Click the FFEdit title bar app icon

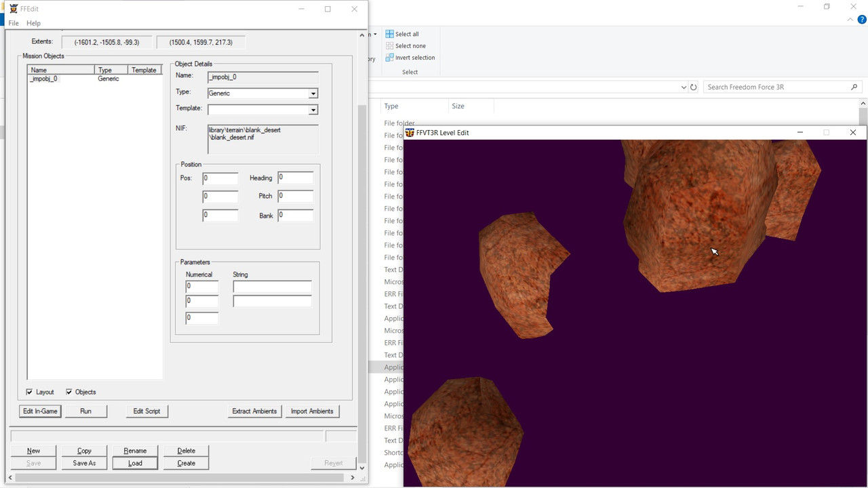point(14,9)
